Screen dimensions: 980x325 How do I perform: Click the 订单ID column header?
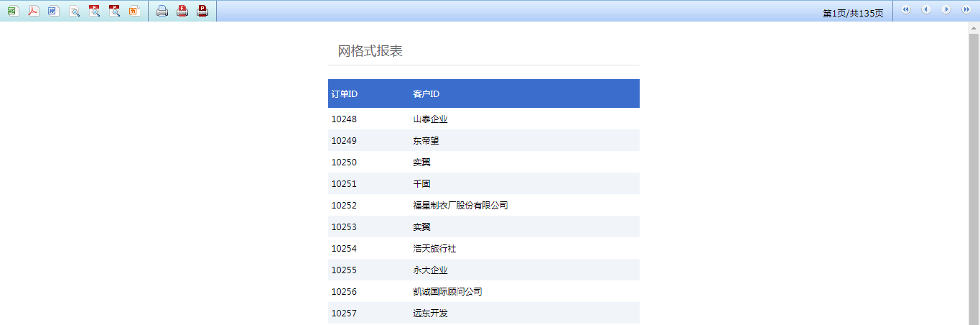tap(345, 94)
